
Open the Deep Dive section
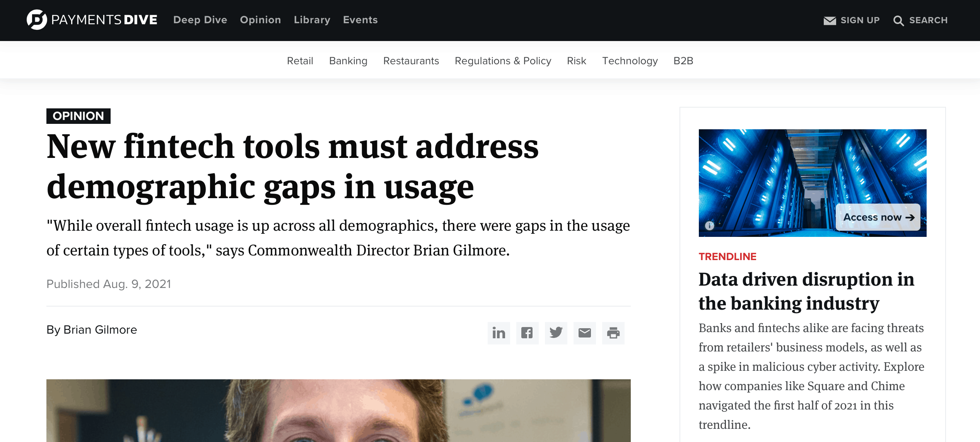click(200, 20)
